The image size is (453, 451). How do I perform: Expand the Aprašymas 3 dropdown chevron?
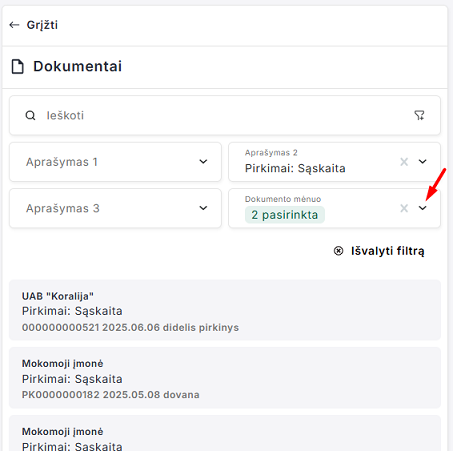tap(203, 208)
